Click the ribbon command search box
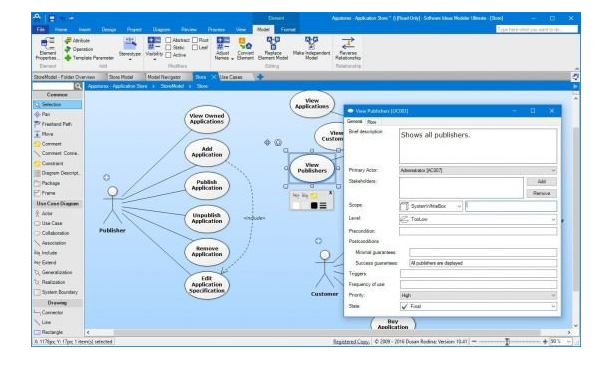This screenshot has height=369, width=614. pyautogui.click(x=536, y=29)
